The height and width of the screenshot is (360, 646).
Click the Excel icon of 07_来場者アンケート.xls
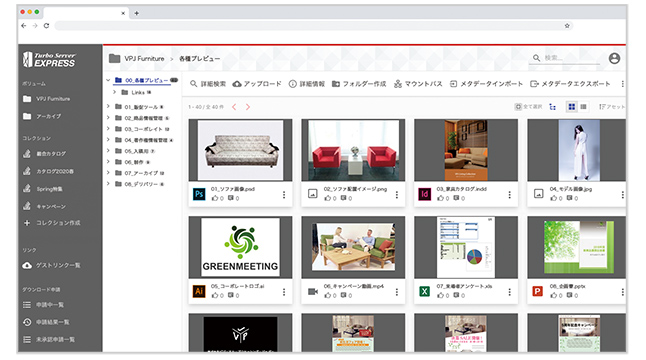click(424, 291)
